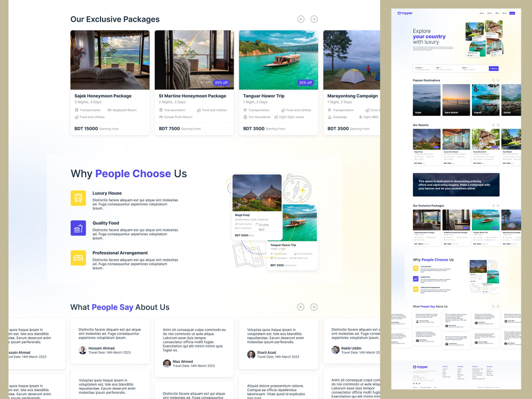
Task: Click large St Martine rainbow balcony photo
Action: pos(194,60)
